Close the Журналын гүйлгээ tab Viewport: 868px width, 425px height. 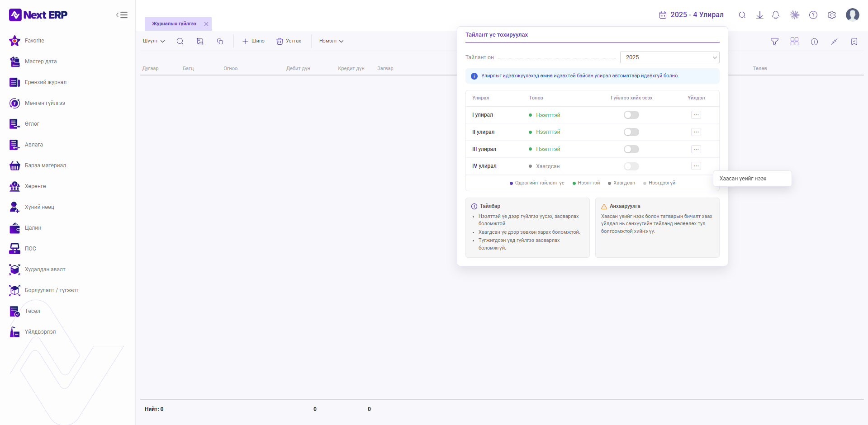[x=206, y=24]
